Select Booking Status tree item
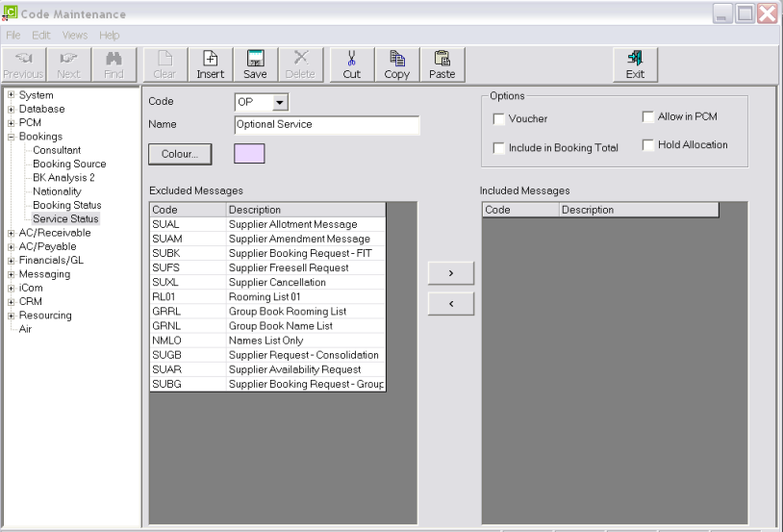783x532 pixels. [67, 205]
